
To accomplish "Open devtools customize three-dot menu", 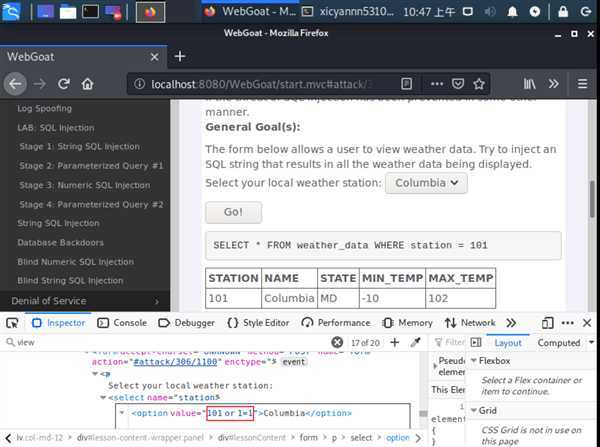I will pyautogui.click(x=567, y=323).
